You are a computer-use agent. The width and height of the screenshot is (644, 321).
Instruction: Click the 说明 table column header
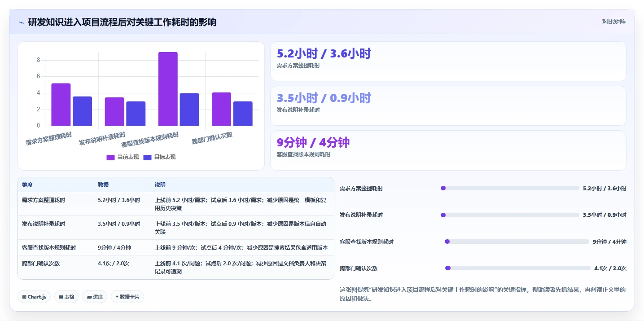click(x=160, y=185)
